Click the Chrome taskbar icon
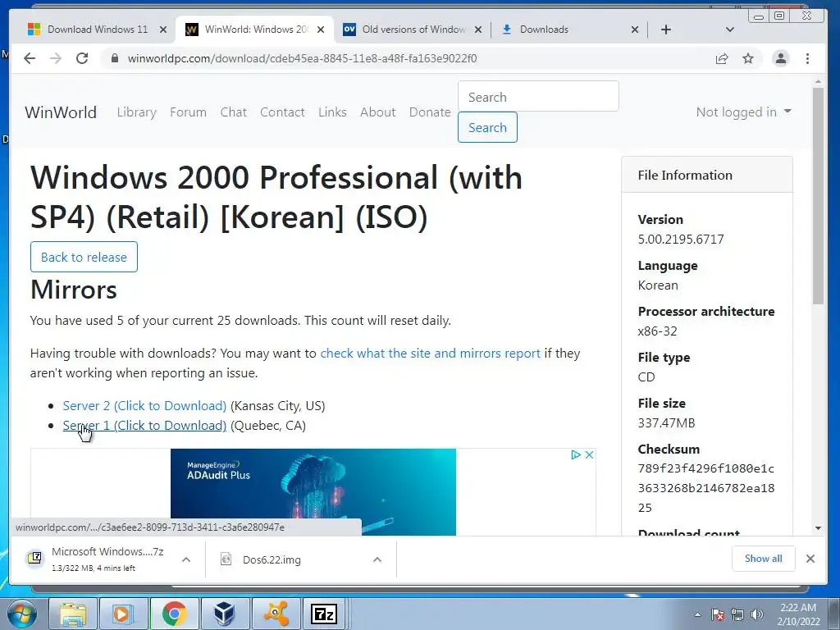The height and width of the screenshot is (630, 840). coord(174,614)
